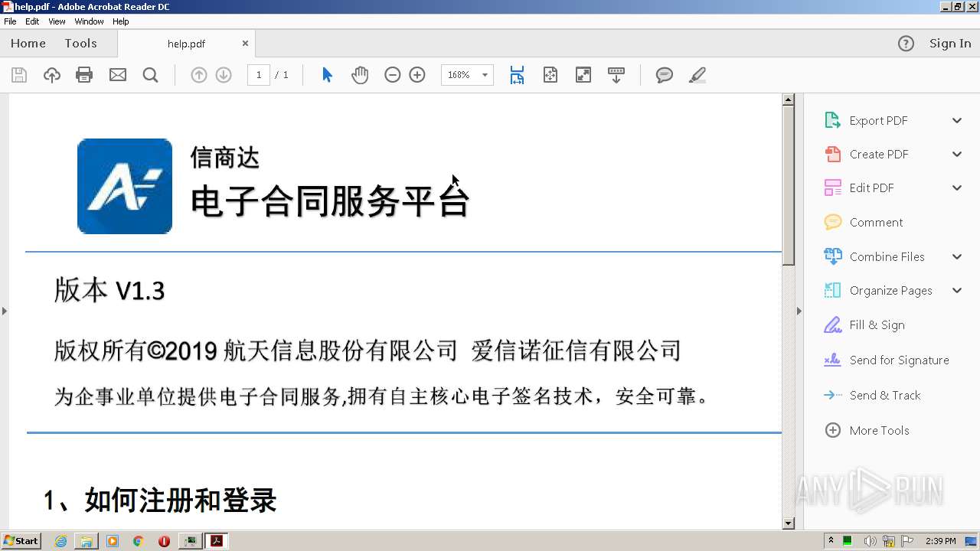Close the help.pdf tab
Screen dimensions: 980x551
coord(245,44)
